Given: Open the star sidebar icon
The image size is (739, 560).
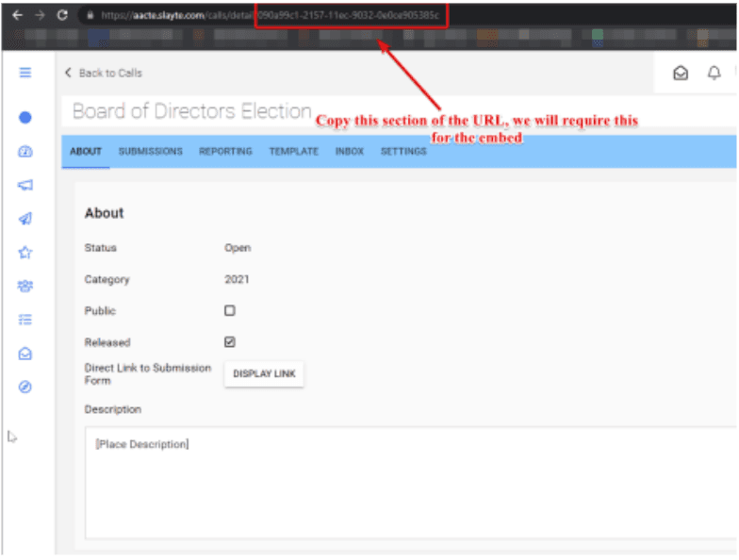Looking at the screenshot, I should pyautogui.click(x=25, y=253).
